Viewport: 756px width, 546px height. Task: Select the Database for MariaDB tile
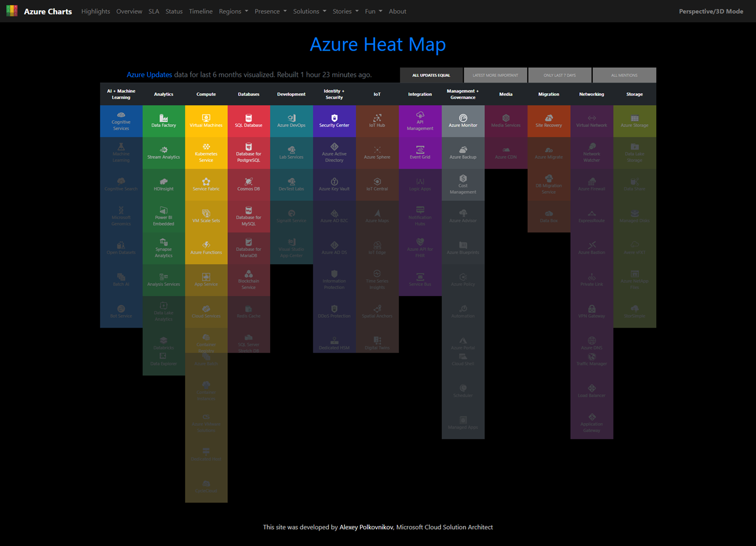[x=249, y=248]
